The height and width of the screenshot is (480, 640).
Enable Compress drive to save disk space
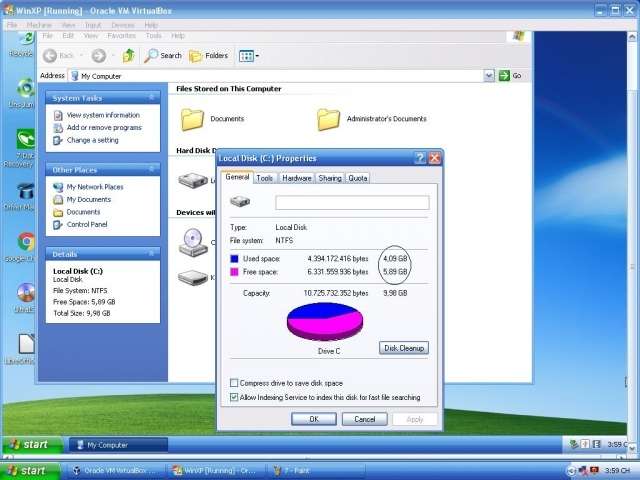coord(234,383)
